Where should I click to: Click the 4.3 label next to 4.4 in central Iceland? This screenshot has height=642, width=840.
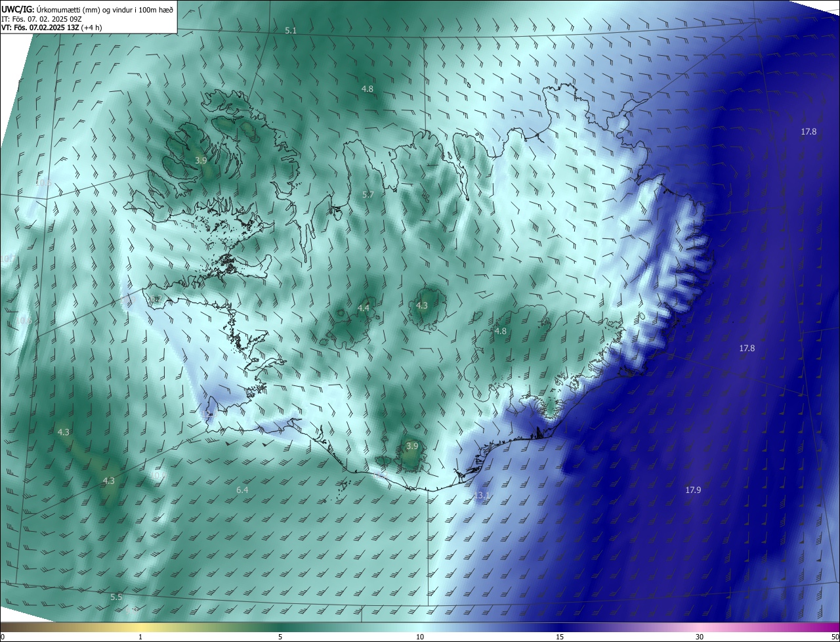(x=422, y=306)
